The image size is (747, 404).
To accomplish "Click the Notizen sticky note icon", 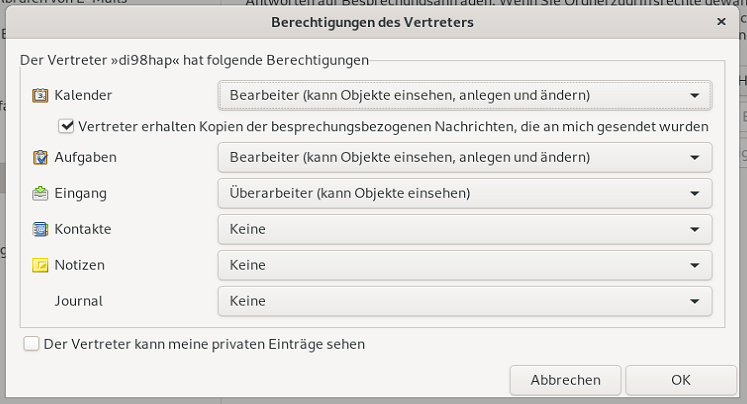I will pos(40,265).
